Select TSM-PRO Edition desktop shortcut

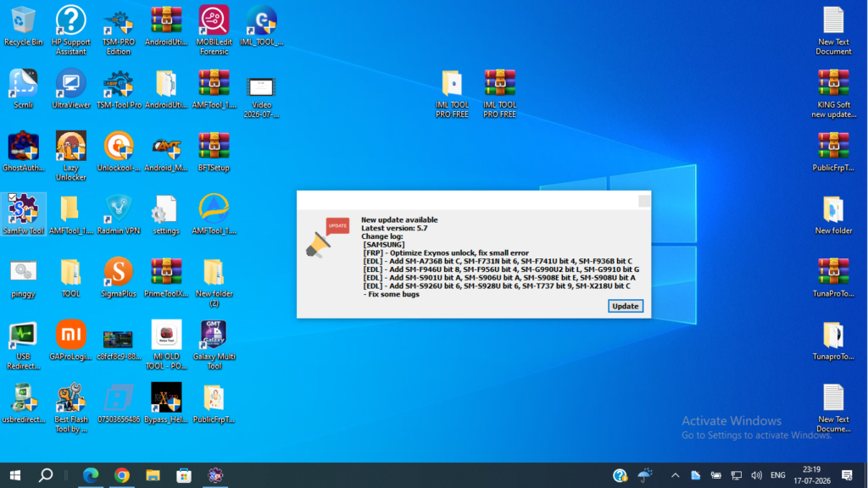pos(119,30)
